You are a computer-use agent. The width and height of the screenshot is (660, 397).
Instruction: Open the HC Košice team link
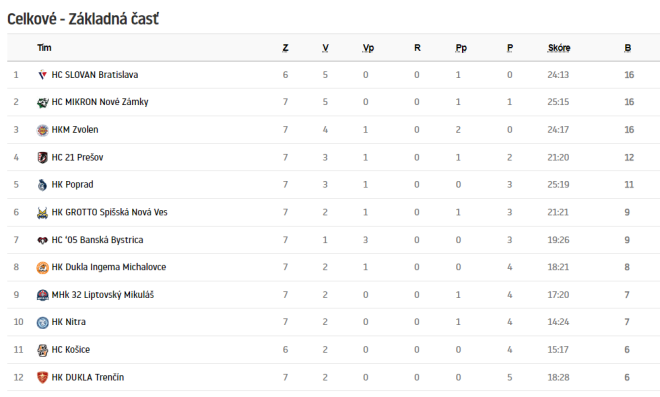(70, 349)
